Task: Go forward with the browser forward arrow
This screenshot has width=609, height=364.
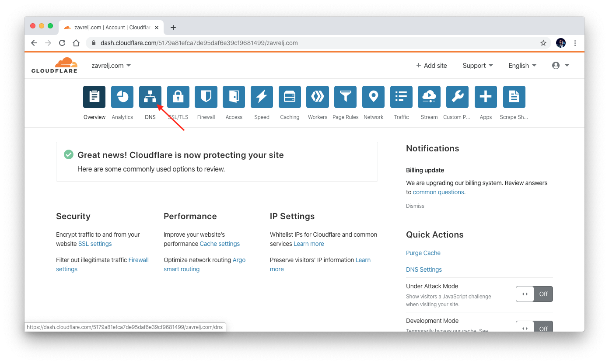Action: [x=48, y=43]
